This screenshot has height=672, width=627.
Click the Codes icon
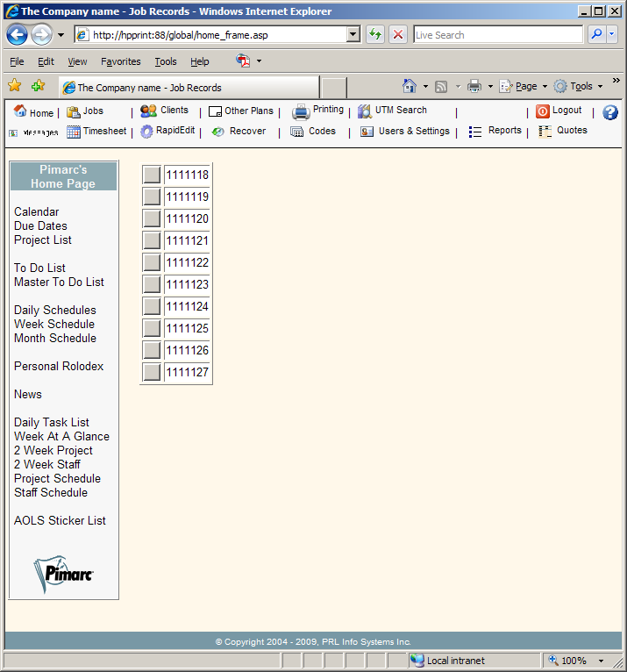point(296,132)
